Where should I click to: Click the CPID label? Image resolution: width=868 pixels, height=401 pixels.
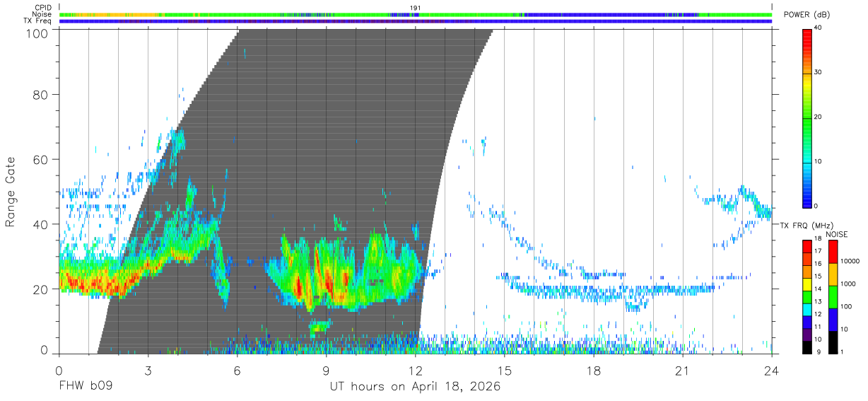[x=42, y=7]
